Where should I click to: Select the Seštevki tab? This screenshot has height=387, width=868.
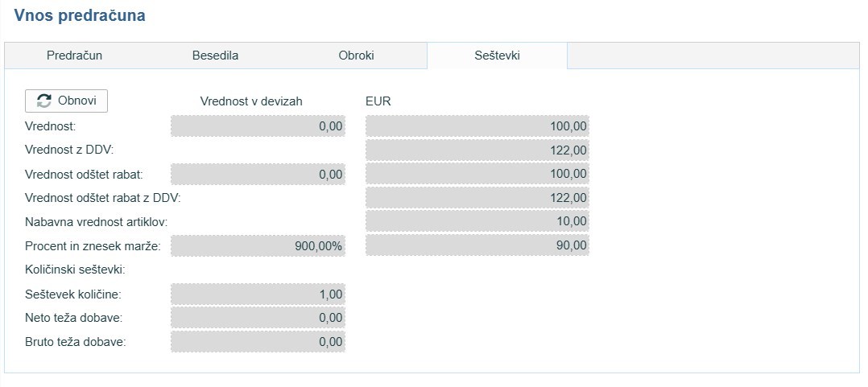[497, 56]
